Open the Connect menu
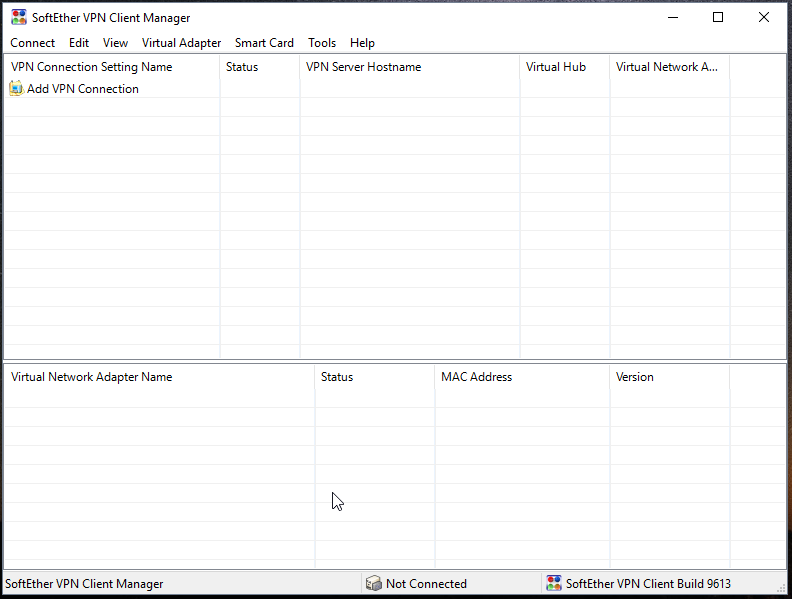 point(32,43)
